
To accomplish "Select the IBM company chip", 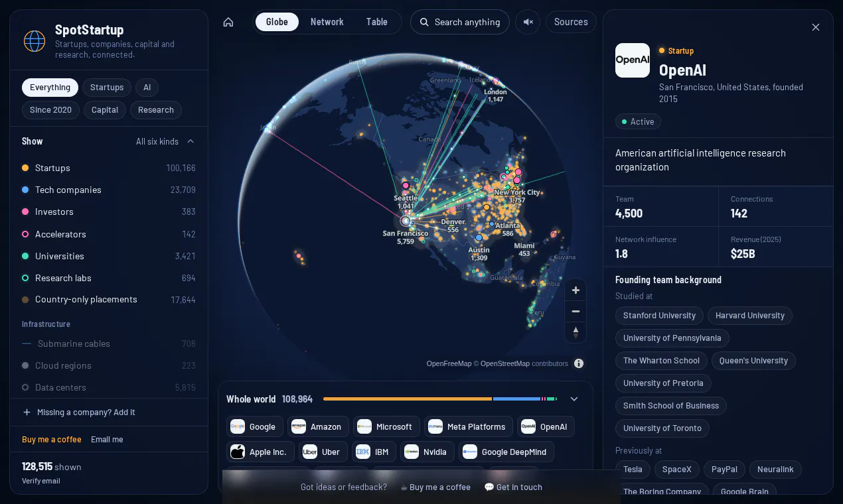I will point(374,452).
